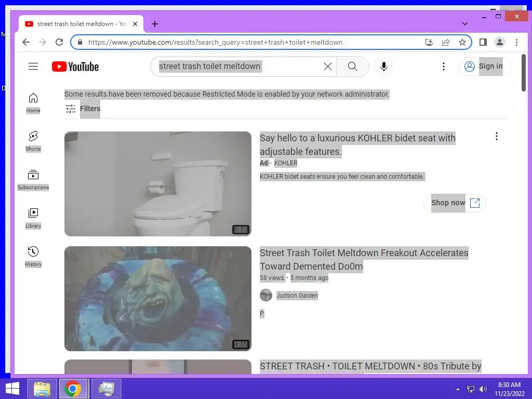Focus the Chrome address bar URL

click(215, 42)
